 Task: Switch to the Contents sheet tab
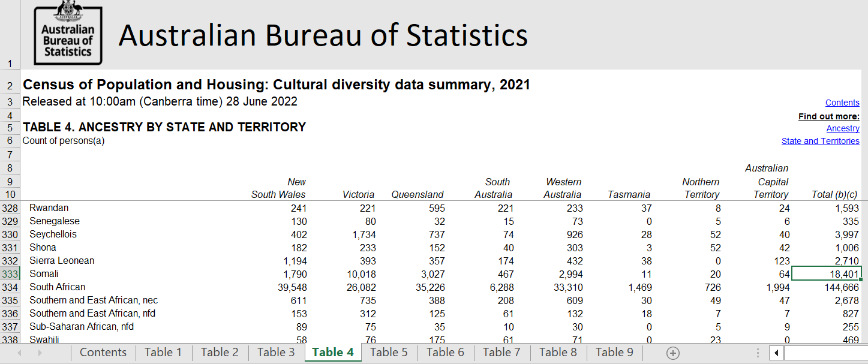tap(103, 353)
